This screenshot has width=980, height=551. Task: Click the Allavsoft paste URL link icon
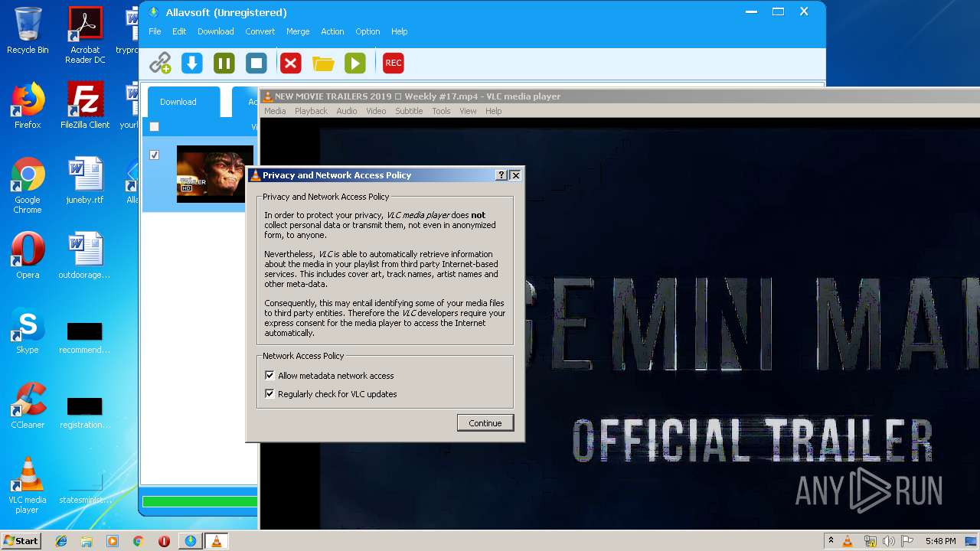click(160, 63)
